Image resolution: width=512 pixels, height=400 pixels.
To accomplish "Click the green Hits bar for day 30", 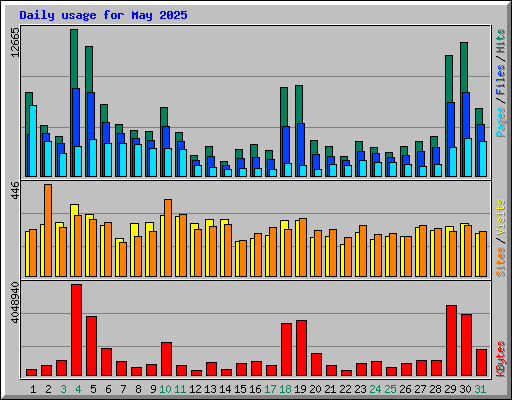I will pos(464,67).
